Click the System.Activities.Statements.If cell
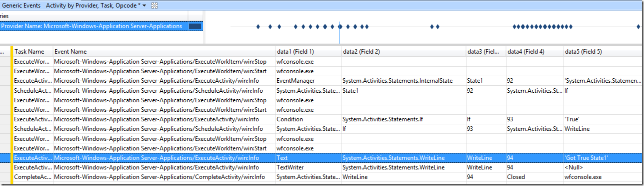 click(x=403, y=119)
